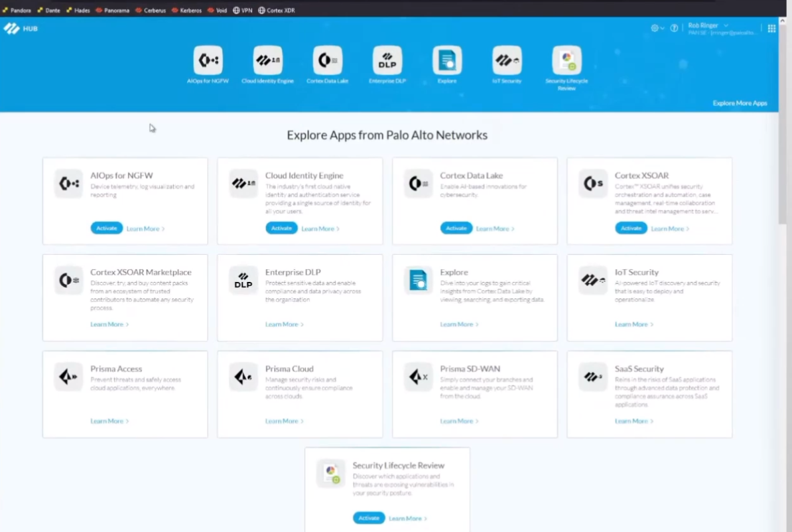
Task: Activate Cortex Data Lake
Action: pyautogui.click(x=456, y=228)
